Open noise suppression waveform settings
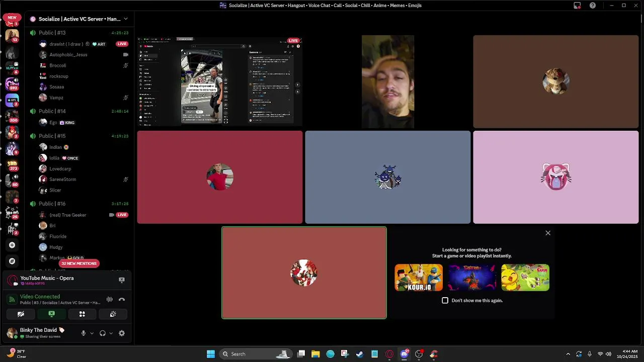 pyautogui.click(x=109, y=300)
